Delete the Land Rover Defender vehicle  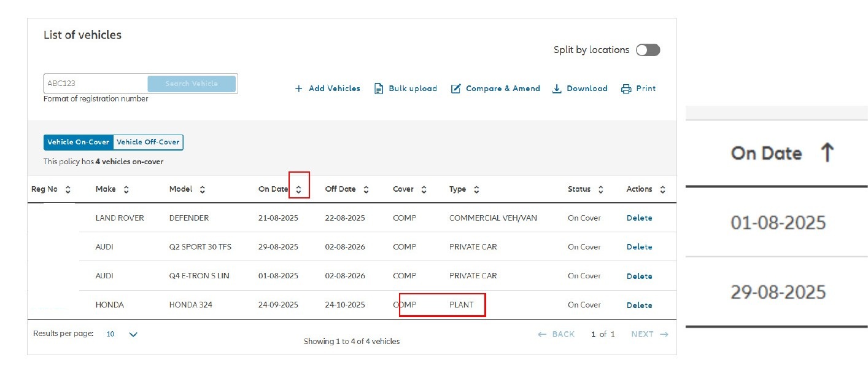click(639, 218)
